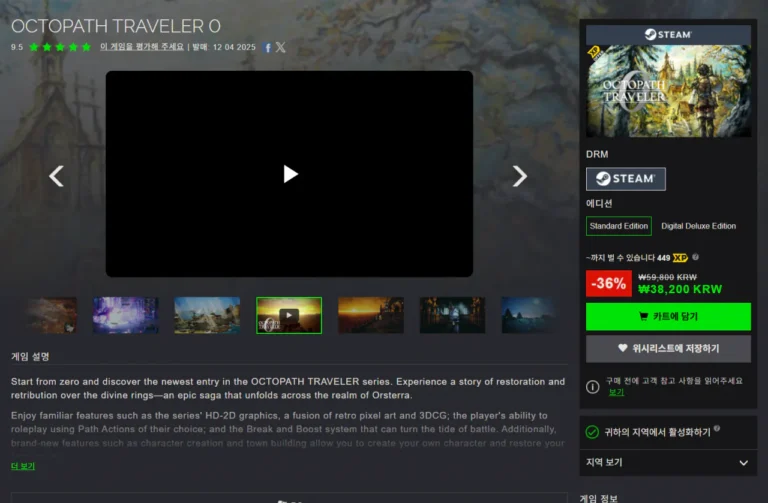Expand description with 더 보기 link
Image resolution: width=768 pixels, height=503 pixels.
point(23,466)
